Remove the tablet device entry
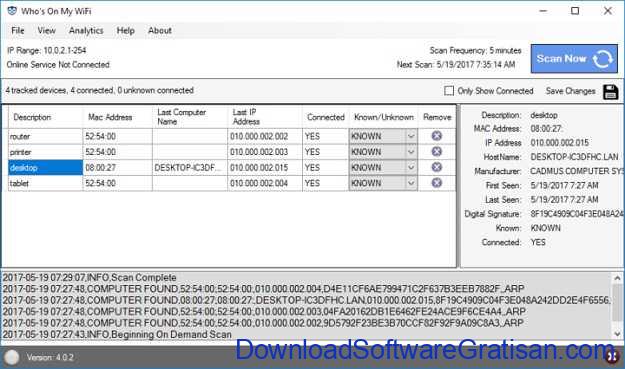This screenshot has height=369, width=625. 436,183
